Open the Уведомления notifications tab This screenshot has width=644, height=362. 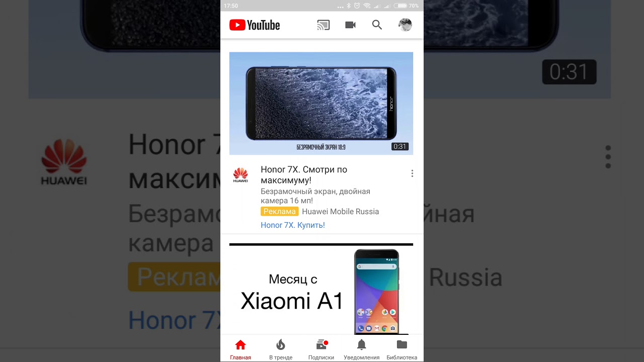[x=361, y=349]
